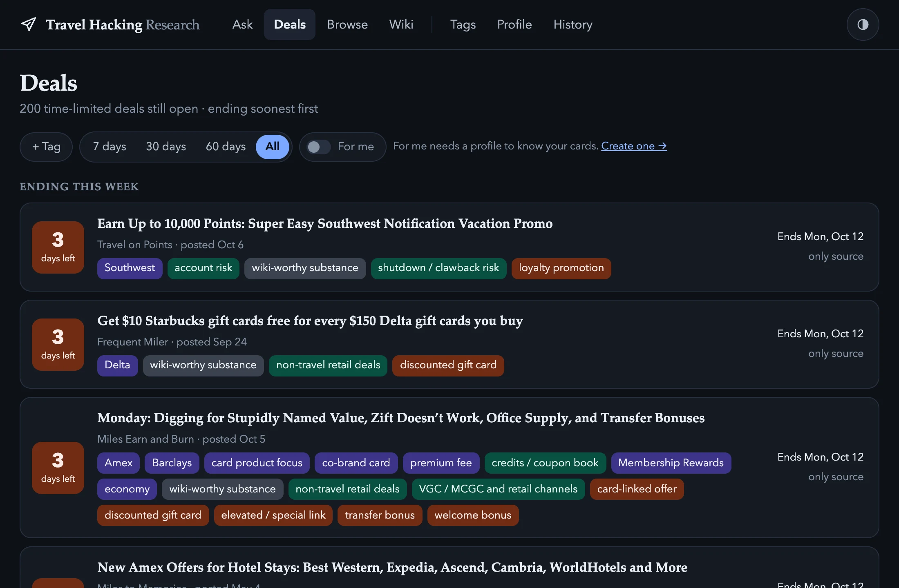This screenshot has width=899, height=588.
Task: Select the card-linked offer tag
Action: click(637, 489)
